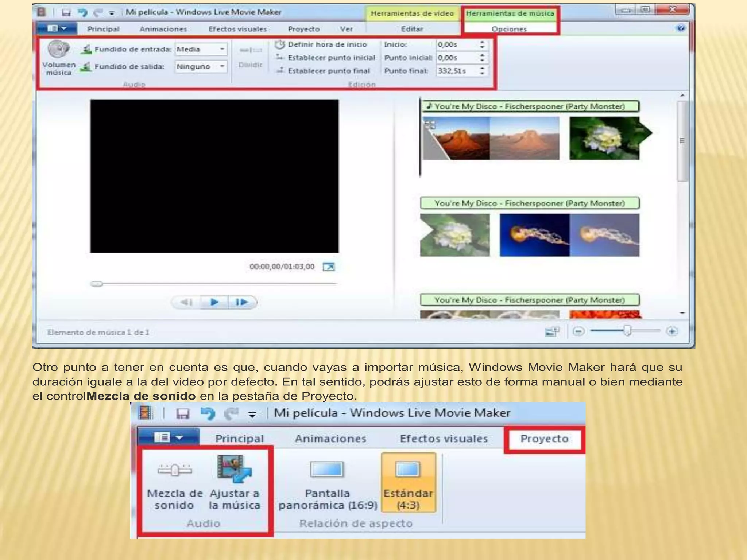Click the Volumen música speaker icon
This screenshot has width=747, height=560.
pyautogui.click(x=59, y=49)
